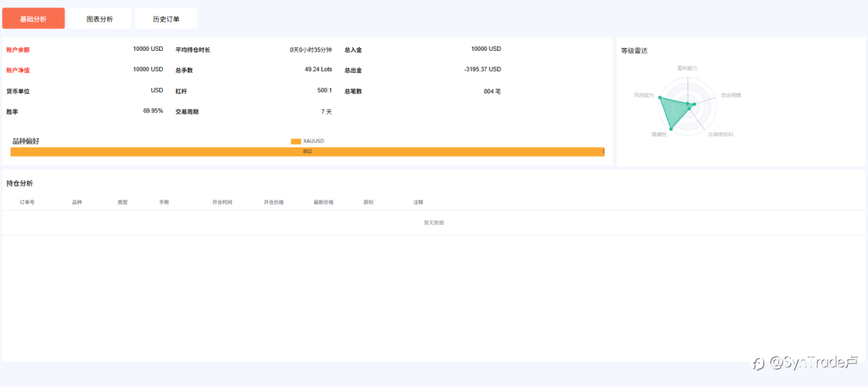Viewport: 868px width, 387px height.
Task: Click the 稳健性 radar data point
Action: [671, 128]
